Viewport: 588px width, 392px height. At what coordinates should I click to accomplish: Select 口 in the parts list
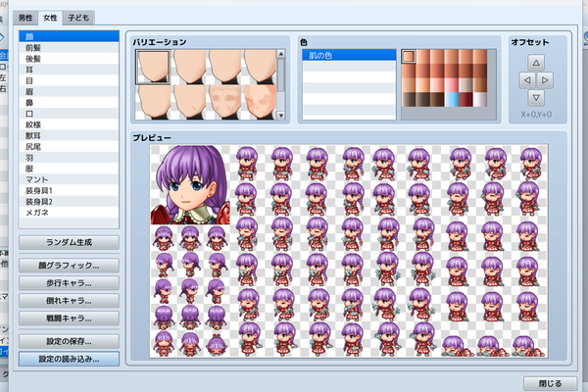coord(69,114)
